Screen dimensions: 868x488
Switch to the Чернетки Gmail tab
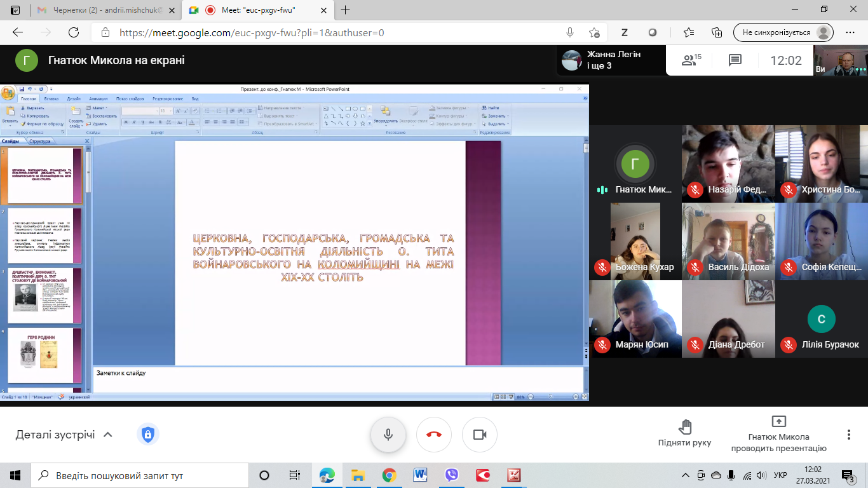click(x=102, y=10)
